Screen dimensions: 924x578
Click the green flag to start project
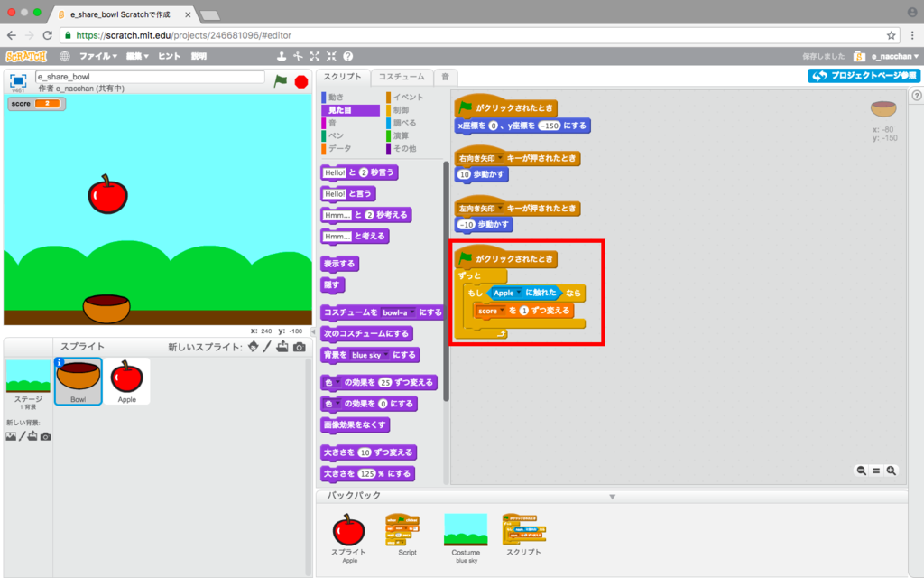[281, 80]
